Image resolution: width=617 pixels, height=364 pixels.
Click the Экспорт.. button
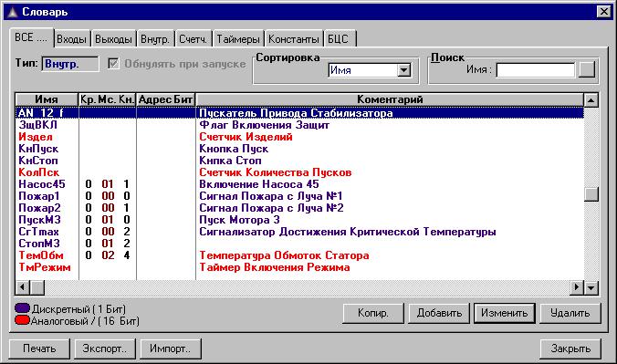(105, 348)
